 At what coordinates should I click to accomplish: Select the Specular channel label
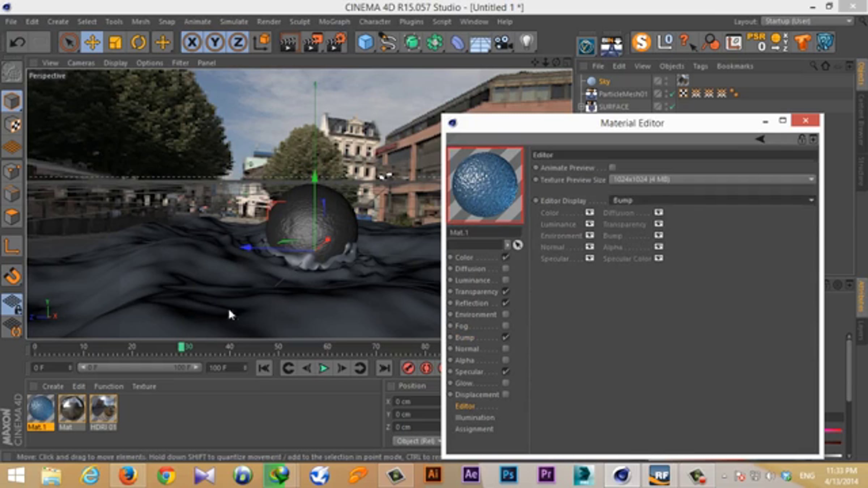coord(469,372)
